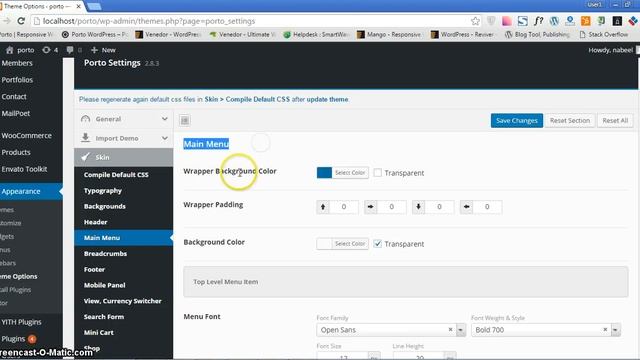The image size is (640, 360).
Task: Open comments bubble icon in admin bar
Action: coord(70,50)
